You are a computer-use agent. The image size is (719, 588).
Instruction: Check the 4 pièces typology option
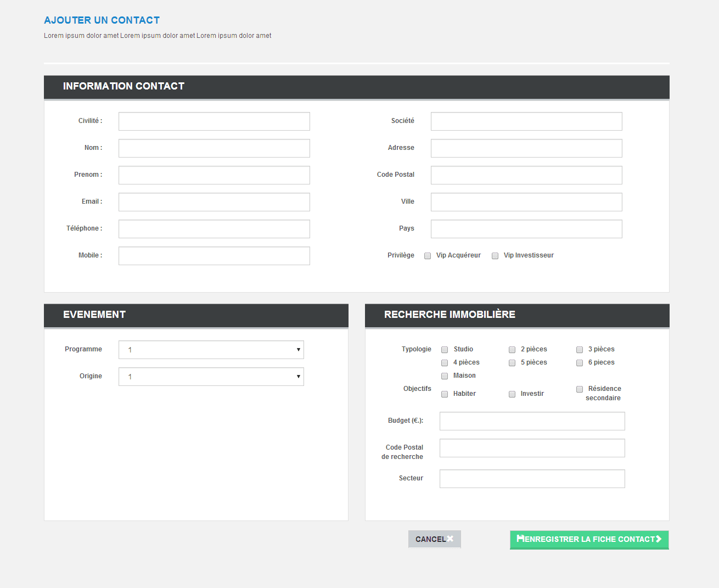(x=445, y=362)
